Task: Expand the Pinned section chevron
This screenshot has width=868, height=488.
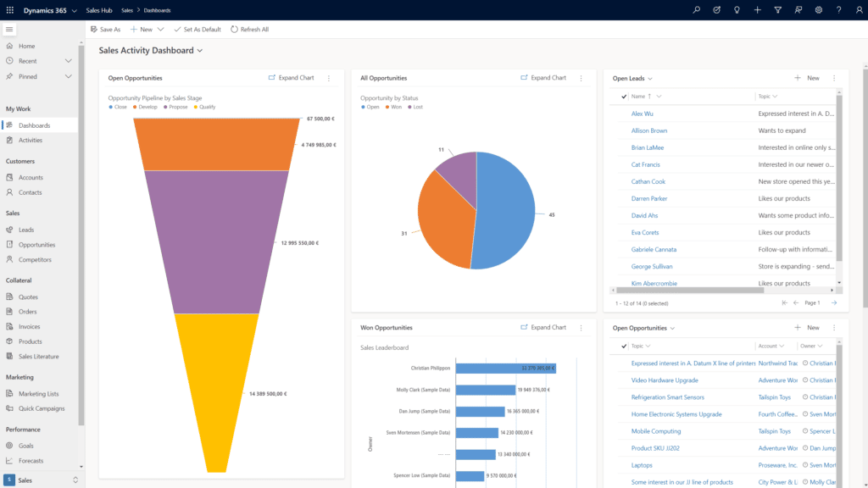Action: click(x=68, y=76)
